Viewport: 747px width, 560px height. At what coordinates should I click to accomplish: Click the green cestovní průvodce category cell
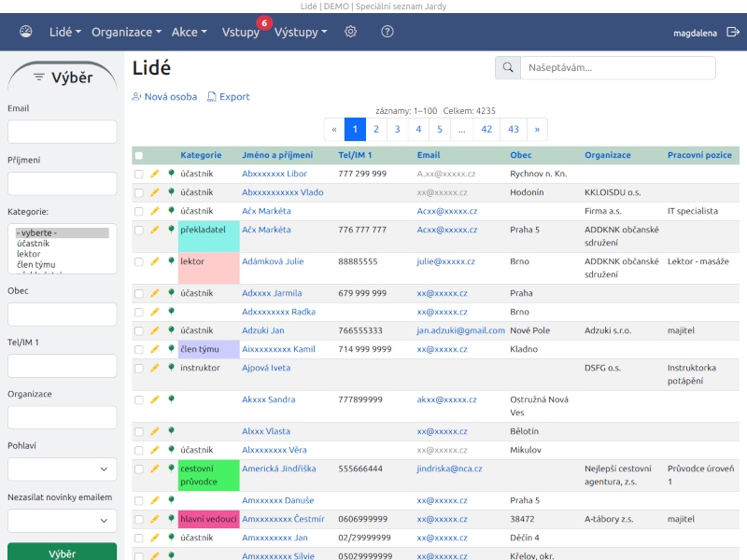pyautogui.click(x=208, y=475)
